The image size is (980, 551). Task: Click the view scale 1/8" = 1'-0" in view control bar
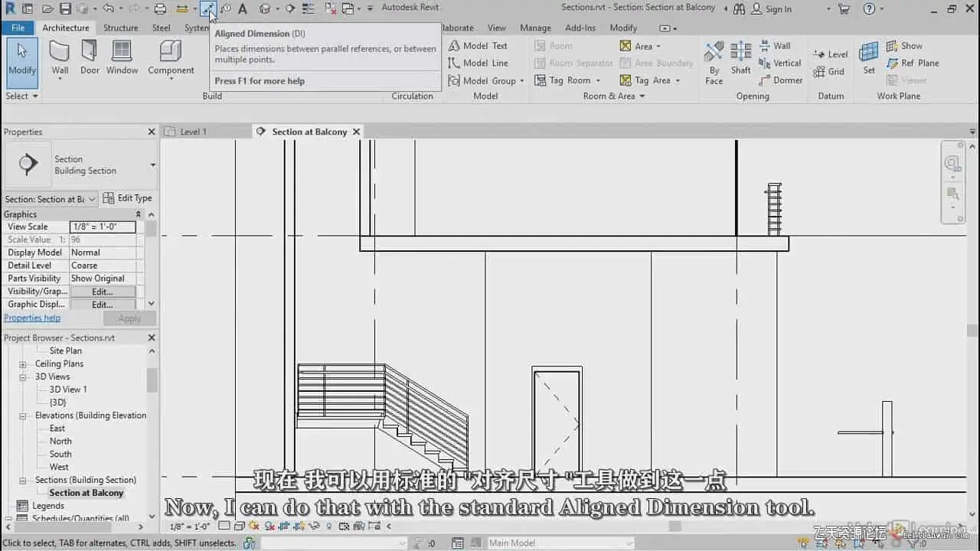tap(190, 527)
